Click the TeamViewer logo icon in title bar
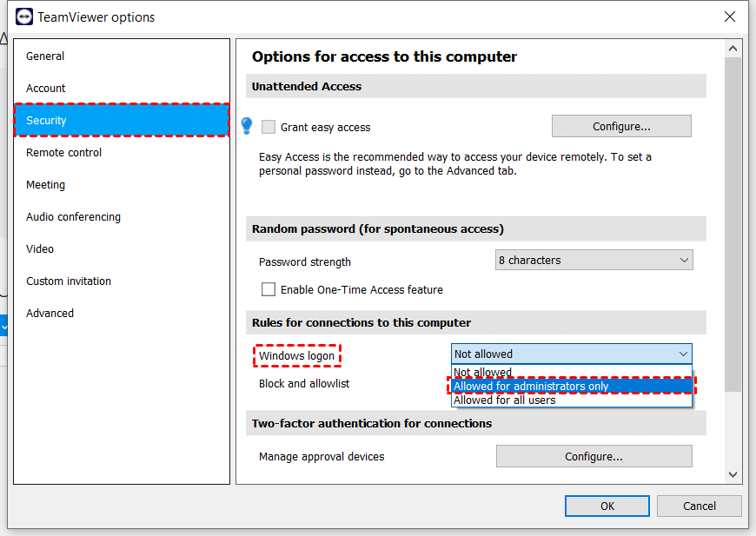Screen dimensions: 756x536 pos(24,17)
